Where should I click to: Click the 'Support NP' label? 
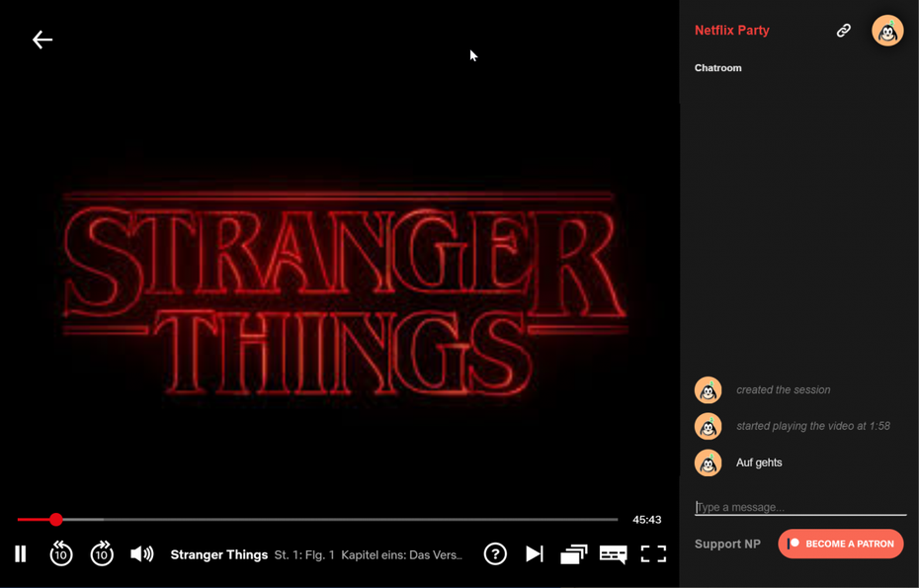(x=727, y=545)
